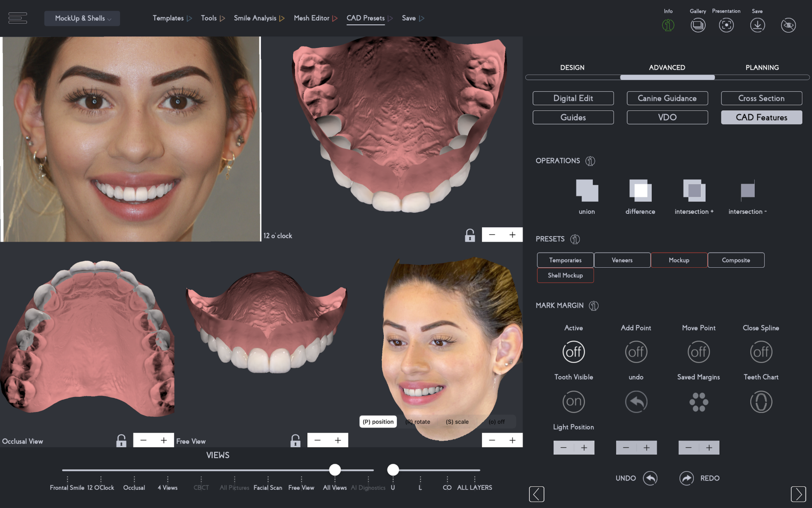Select the Shell Mockup preset
This screenshot has width=812, height=508.
point(565,275)
